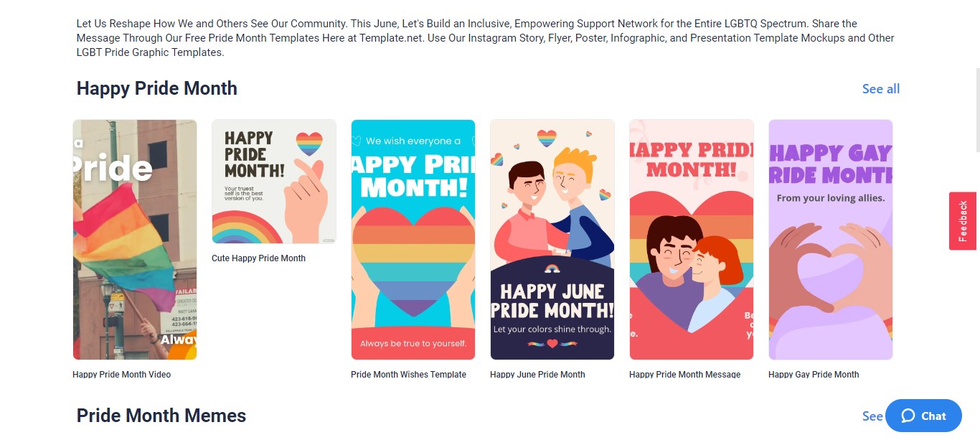Click the Chat button label
Viewport: 980px width, 440px height.
[933, 416]
